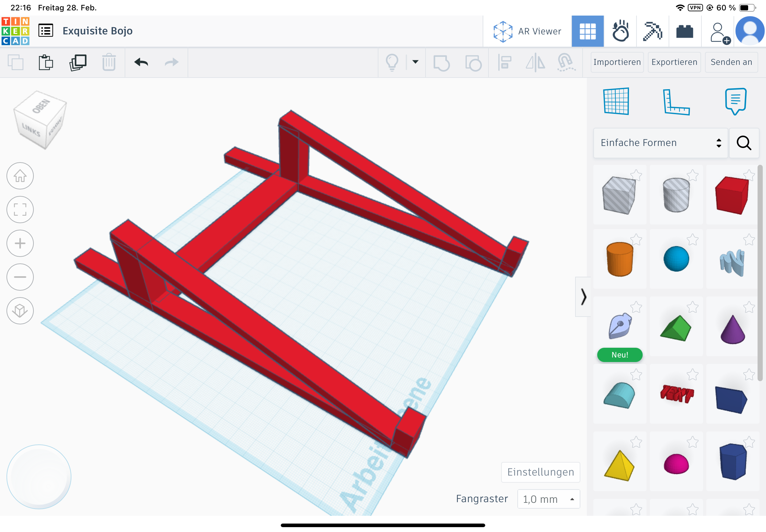Group the selected shapes

(x=441, y=63)
